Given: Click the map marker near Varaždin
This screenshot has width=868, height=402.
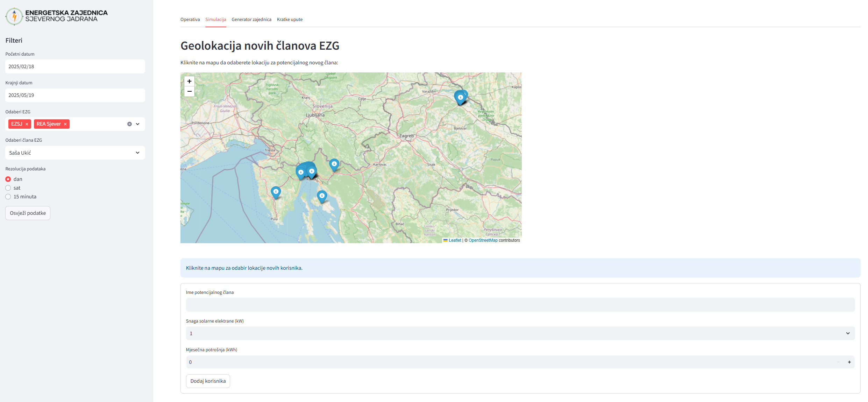Looking at the screenshot, I should [x=460, y=98].
